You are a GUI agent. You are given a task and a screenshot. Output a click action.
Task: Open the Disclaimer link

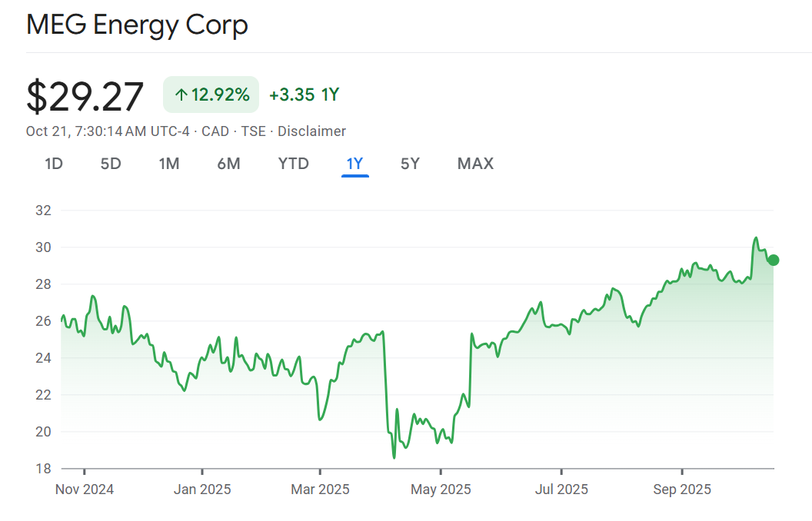click(x=311, y=131)
